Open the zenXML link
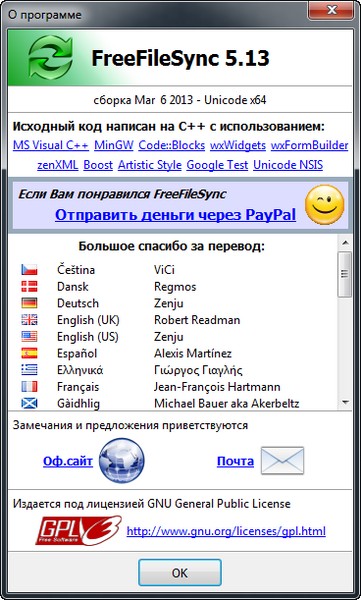 (x=57, y=165)
